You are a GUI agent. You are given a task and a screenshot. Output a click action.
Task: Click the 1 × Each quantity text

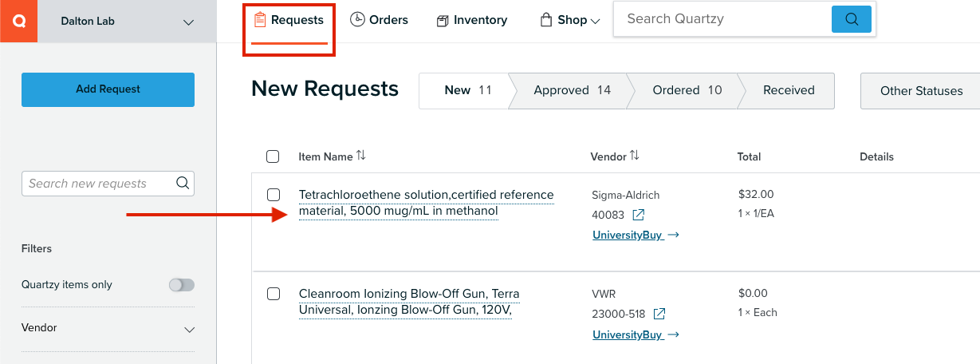758,313
